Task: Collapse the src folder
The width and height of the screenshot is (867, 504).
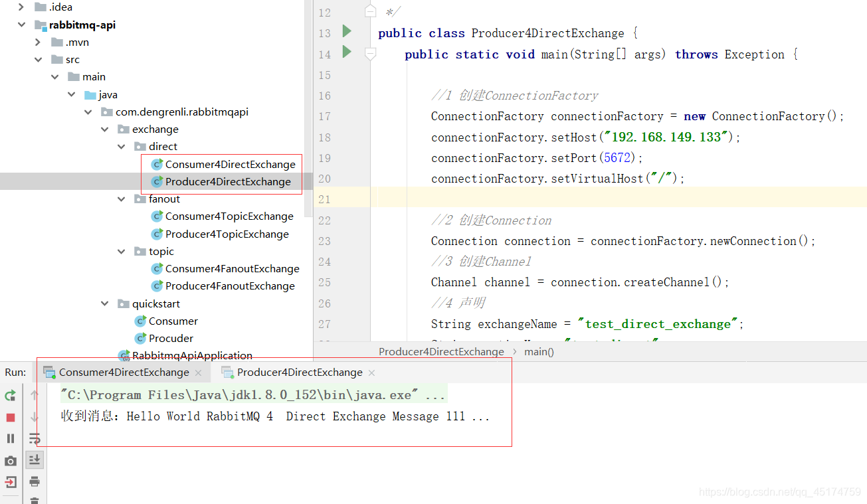Action: point(39,60)
